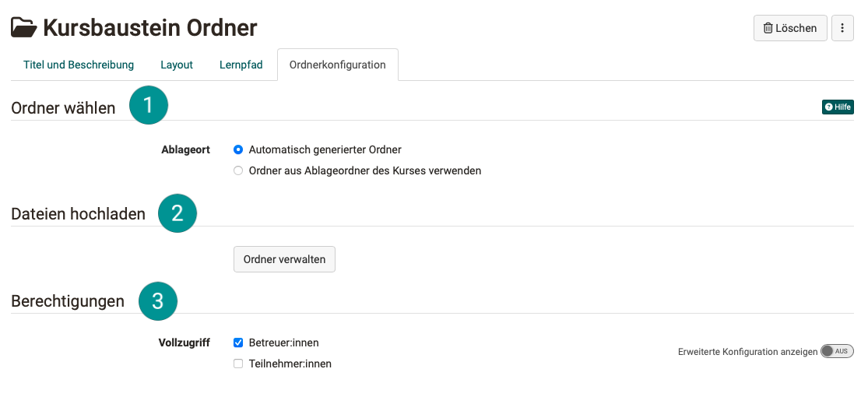Open the Hilfe help badge
The image size is (868, 404).
click(x=838, y=107)
